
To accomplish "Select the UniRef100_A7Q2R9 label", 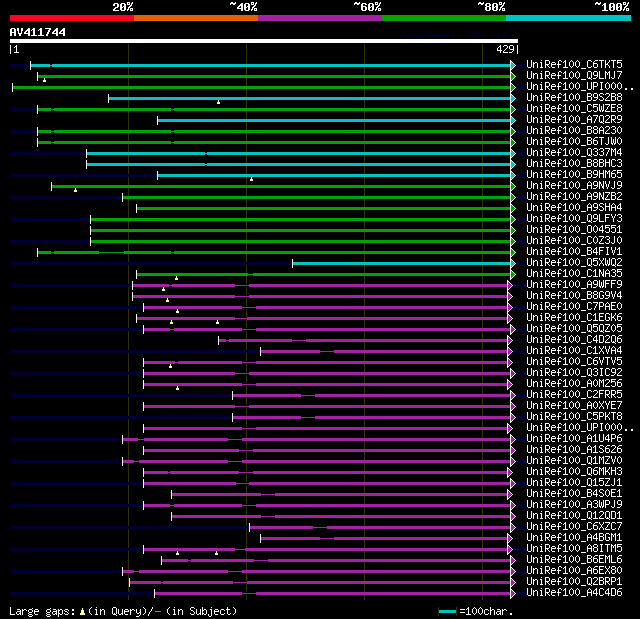I will [x=574, y=120].
